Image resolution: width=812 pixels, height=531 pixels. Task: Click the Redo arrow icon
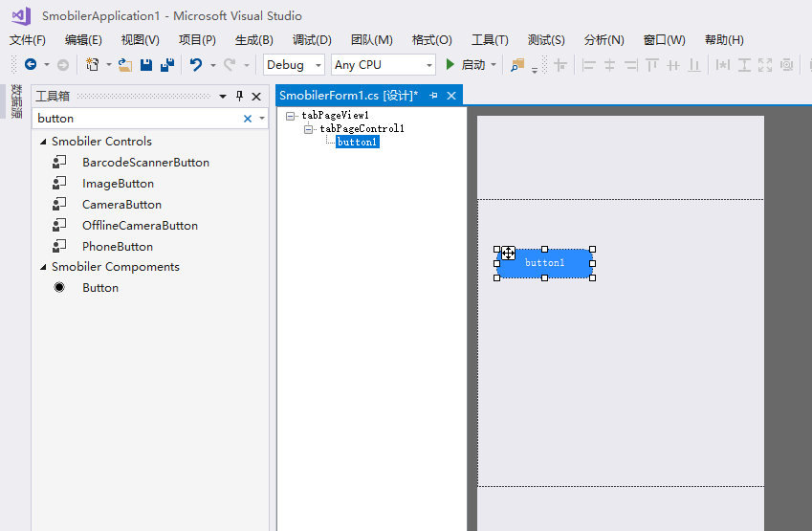(230, 65)
